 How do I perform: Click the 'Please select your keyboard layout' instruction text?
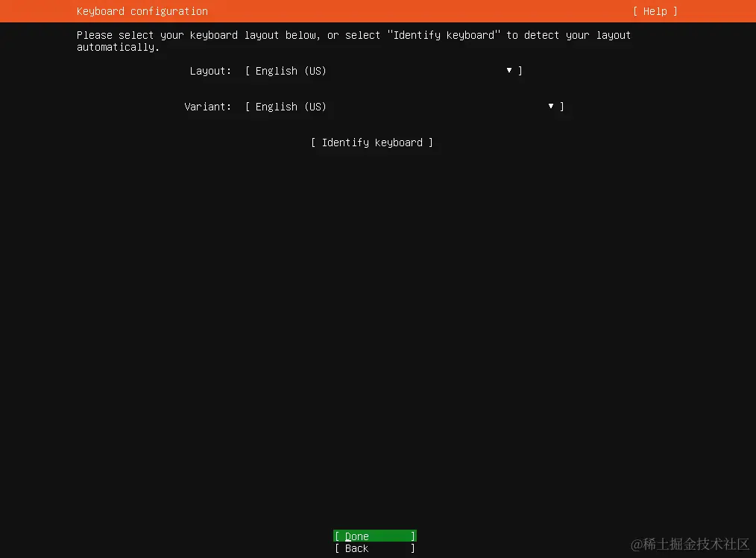(353, 41)
